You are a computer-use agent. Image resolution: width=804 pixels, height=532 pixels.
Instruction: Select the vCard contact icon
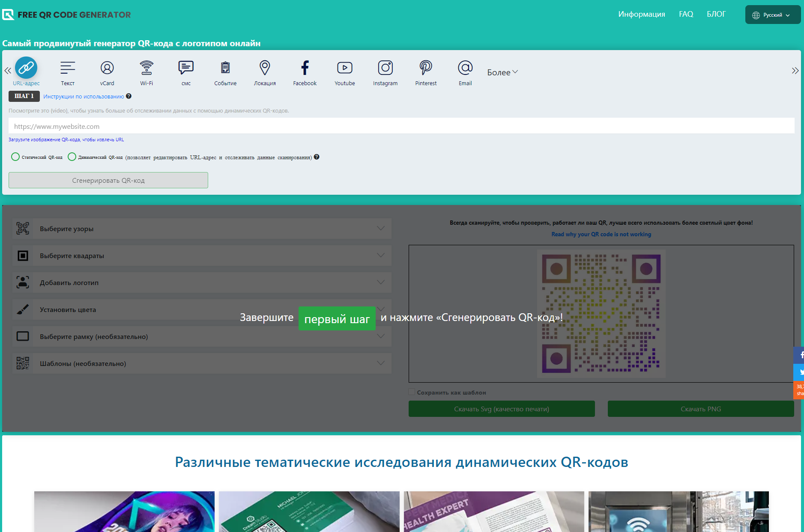click(107, 68)
